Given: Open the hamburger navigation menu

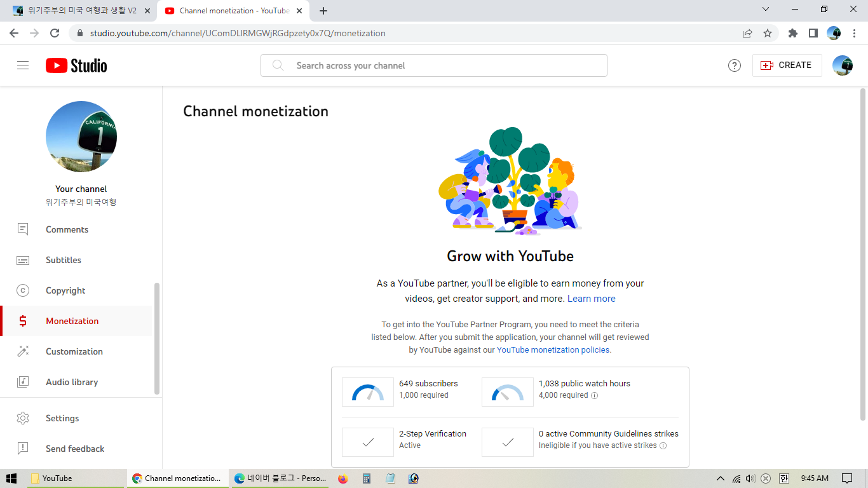Looking at the screenshot, I should click(23, 65).
